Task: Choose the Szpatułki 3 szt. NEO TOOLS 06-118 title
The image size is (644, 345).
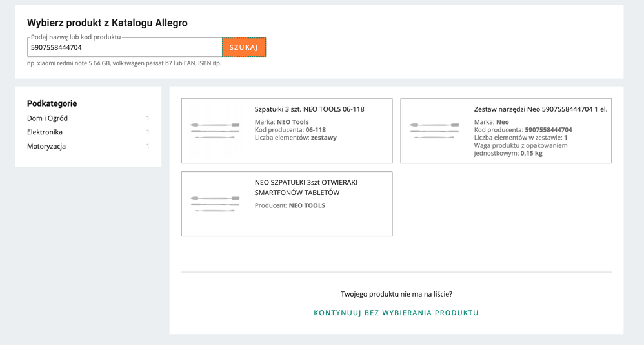Action: tap(309, 109)
